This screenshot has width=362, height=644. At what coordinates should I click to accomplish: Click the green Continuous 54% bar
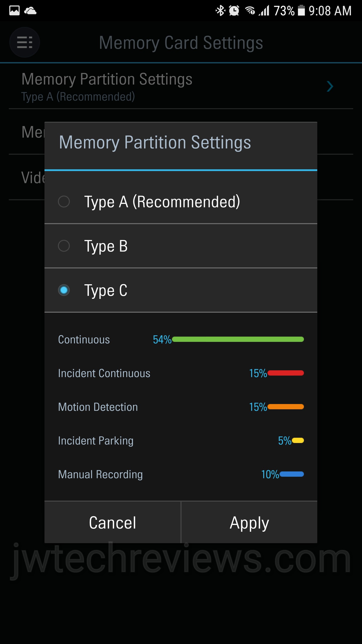tap(238, 339)
